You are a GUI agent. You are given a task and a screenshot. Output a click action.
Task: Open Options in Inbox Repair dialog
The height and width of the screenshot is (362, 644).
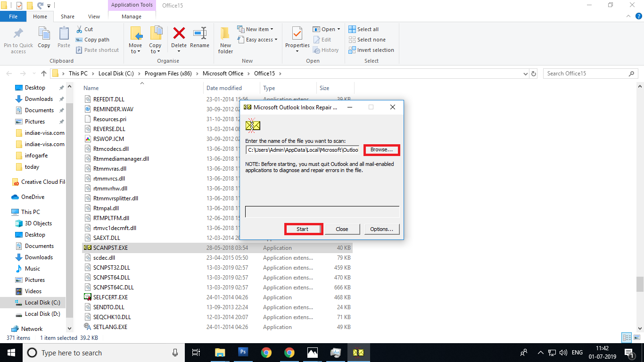[x=381, y=229]
